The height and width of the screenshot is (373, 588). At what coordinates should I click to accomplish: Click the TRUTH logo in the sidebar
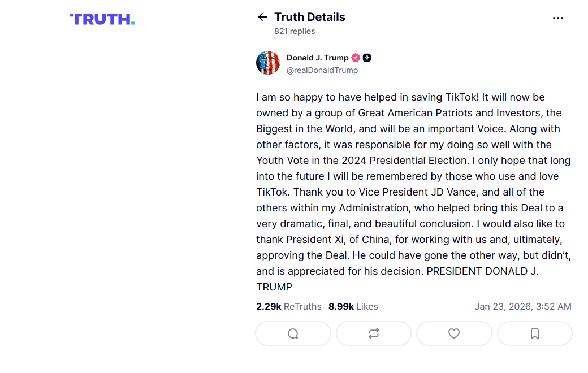pyautogui.click(x=102, y=19)
